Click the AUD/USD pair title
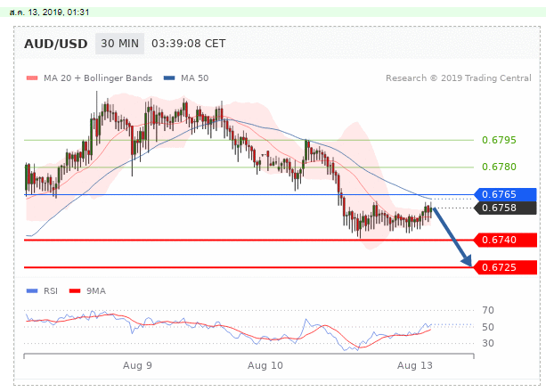 [56, 44]
